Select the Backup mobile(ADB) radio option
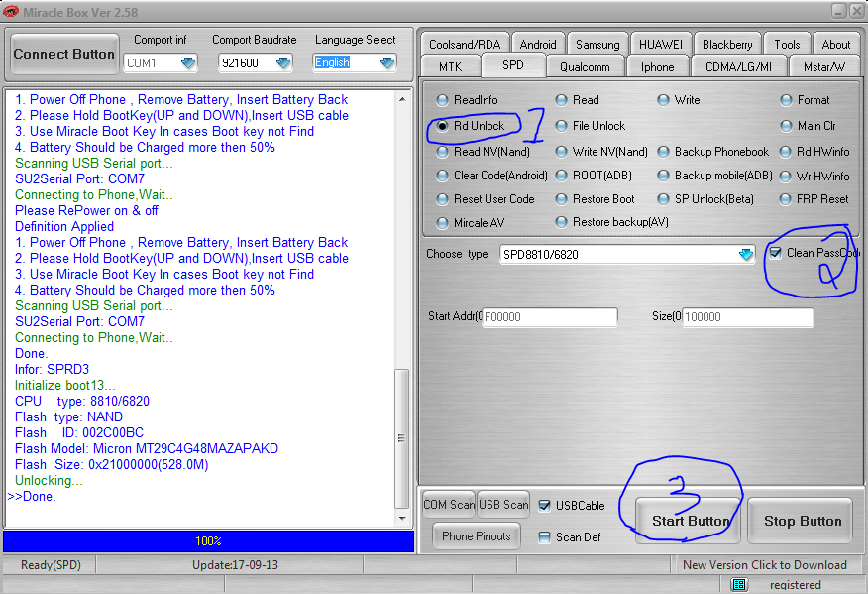Screen dimensions: 868x594 coord(663,176)
